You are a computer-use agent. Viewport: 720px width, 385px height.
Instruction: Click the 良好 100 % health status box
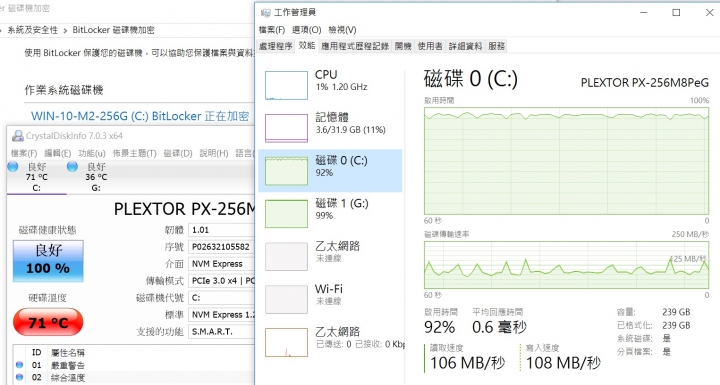click(48, 260)
